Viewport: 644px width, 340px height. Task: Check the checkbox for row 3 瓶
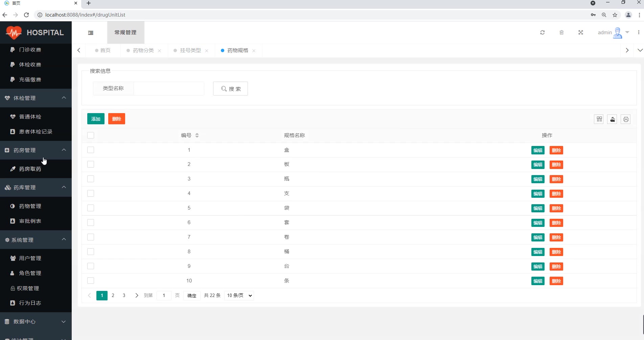click(x=91, y=179)
